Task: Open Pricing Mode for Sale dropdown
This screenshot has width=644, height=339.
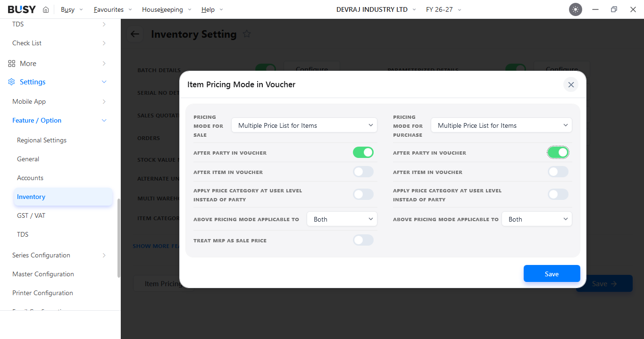Action: (304, 125)
